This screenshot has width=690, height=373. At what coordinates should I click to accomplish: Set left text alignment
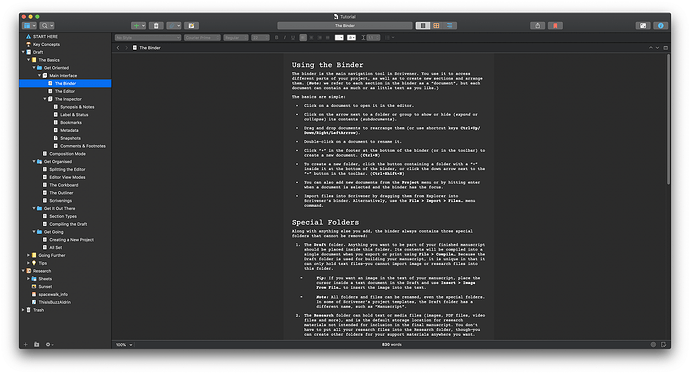[x=303, y=38]
